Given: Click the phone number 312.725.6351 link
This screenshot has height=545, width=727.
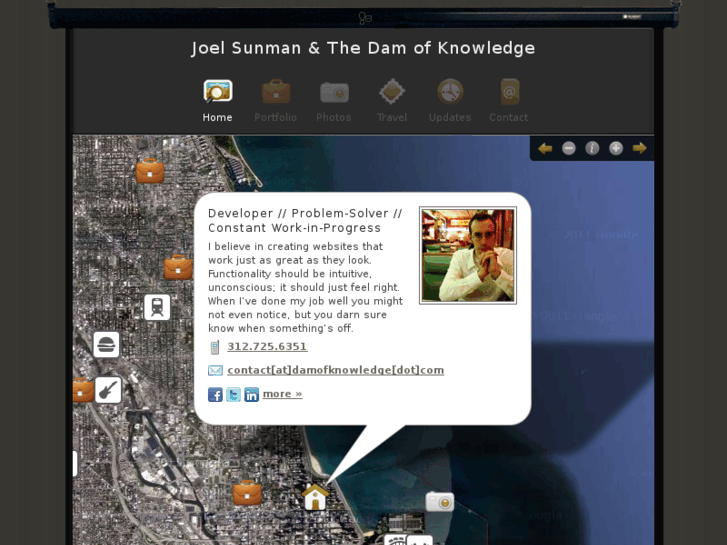Looking at the screenshot, I should (267, 346).
